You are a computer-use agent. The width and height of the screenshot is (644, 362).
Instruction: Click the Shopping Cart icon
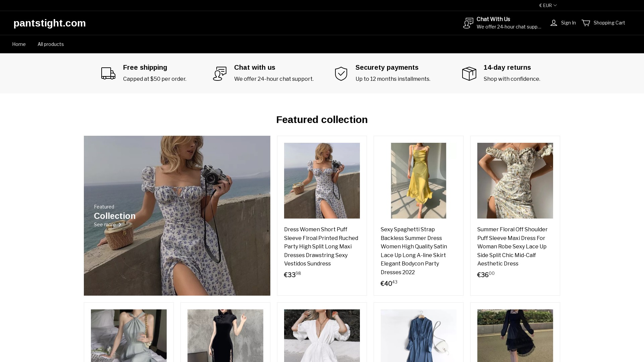point(586,23)
